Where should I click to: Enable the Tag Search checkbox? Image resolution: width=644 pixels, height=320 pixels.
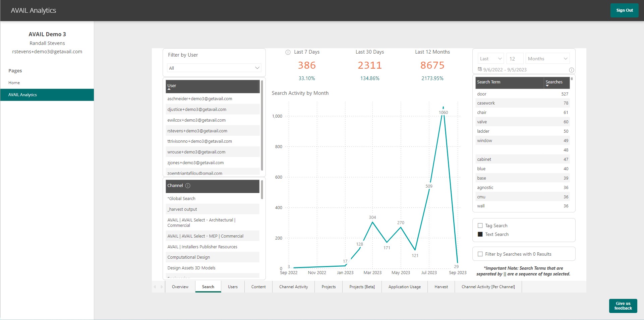pyautogui.click(x=480, y=226)
